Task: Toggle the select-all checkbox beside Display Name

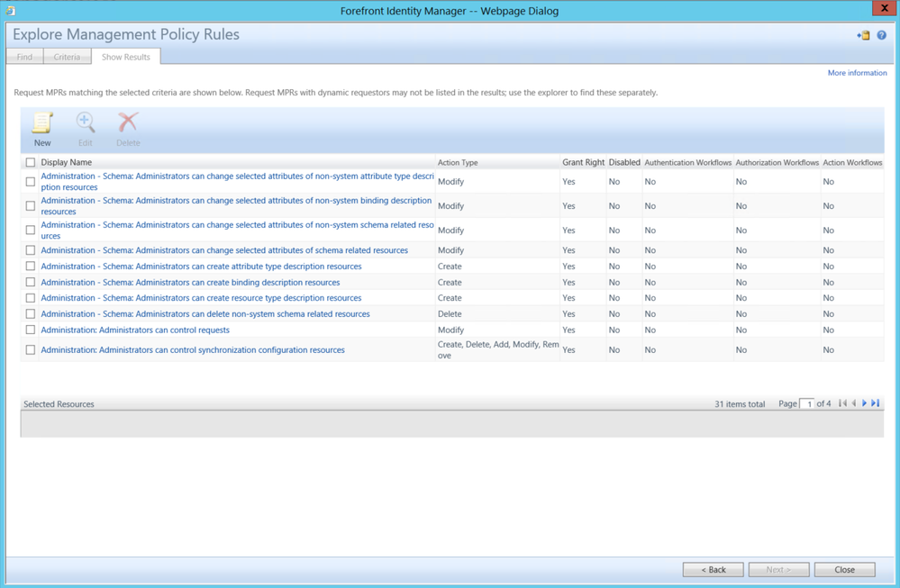Action: point(31,162)
